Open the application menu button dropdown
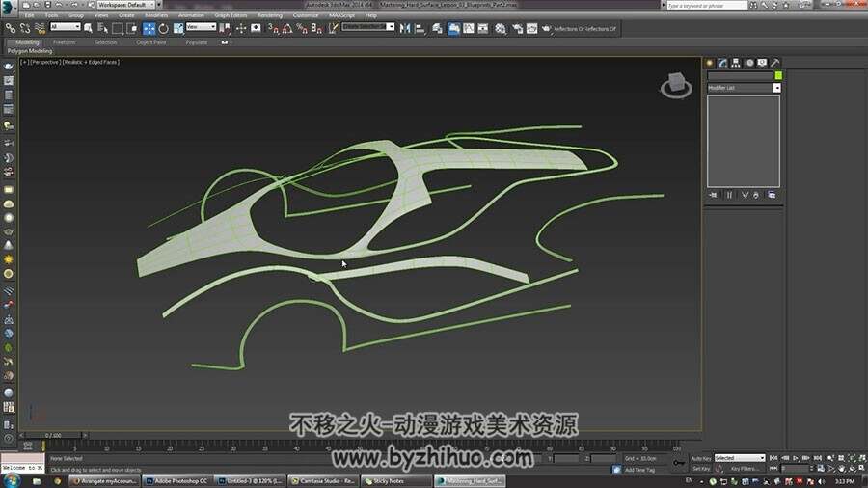868x488 pixels. (x=7, y=7)
